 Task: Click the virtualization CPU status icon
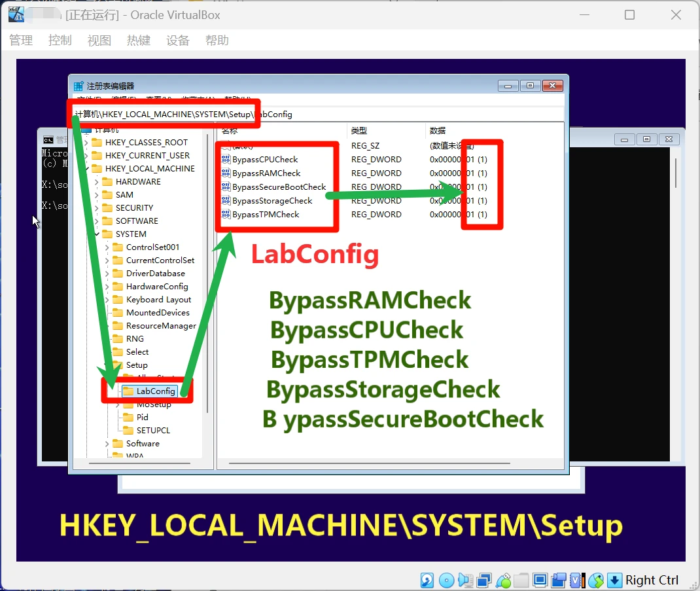577,581
